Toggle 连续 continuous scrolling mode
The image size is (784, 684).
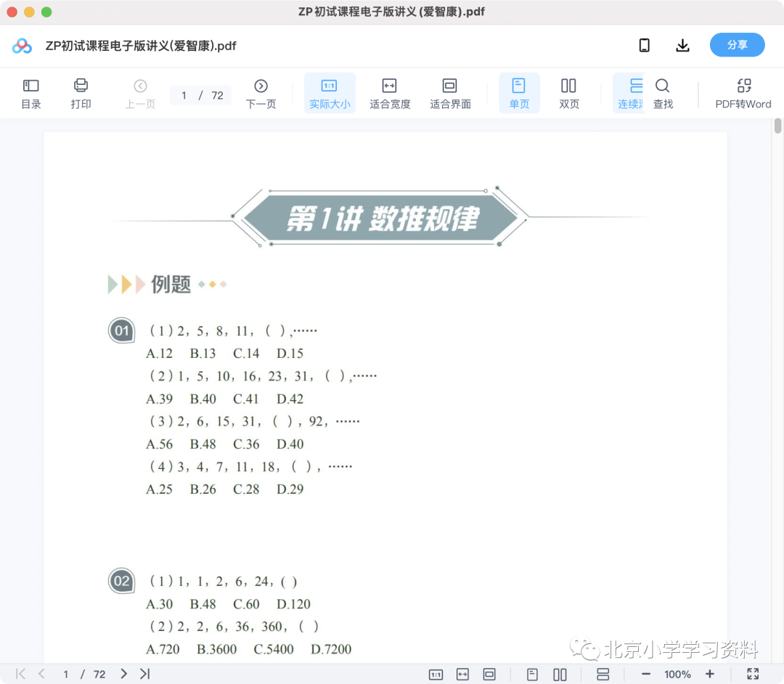[x=629, y=94]
